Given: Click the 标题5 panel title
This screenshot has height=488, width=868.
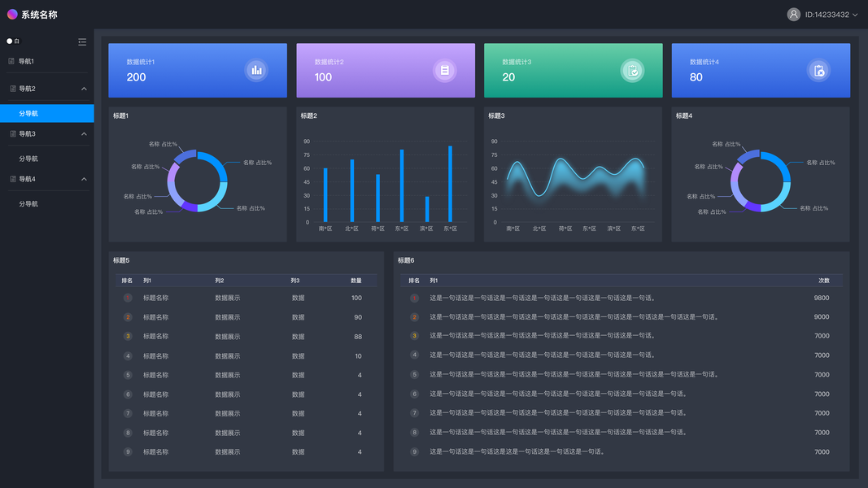Looking at the screenshot, I should (x=121, y=260).
